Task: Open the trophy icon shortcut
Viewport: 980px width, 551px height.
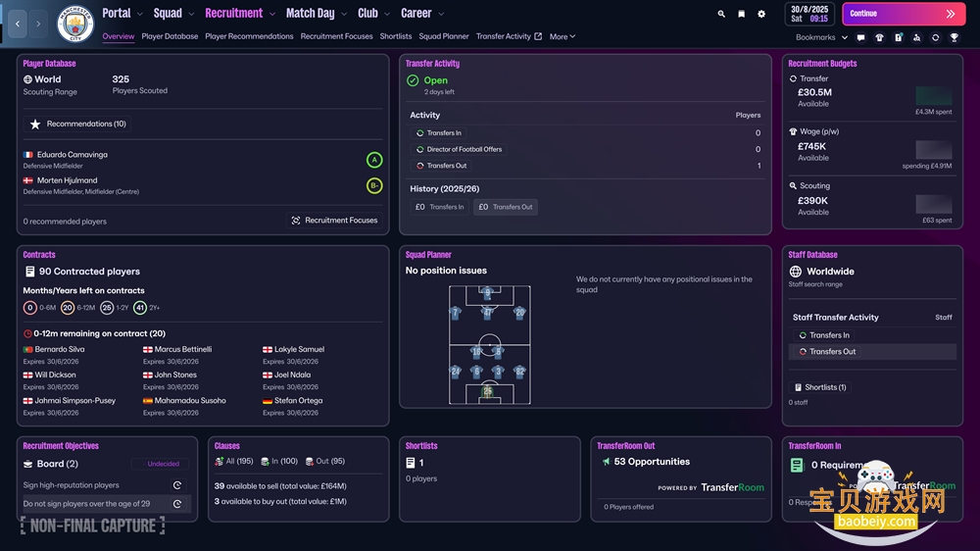Action: tap(955, 37)
